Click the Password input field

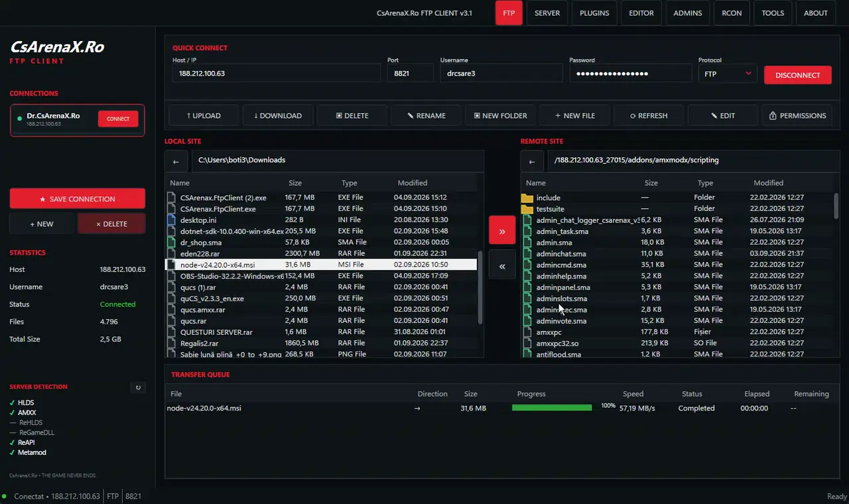tap(631, 74)
